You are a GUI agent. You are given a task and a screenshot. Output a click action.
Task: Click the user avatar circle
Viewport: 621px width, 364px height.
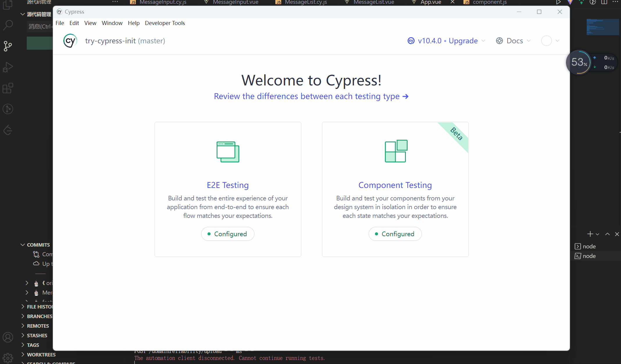click(547, 41)
